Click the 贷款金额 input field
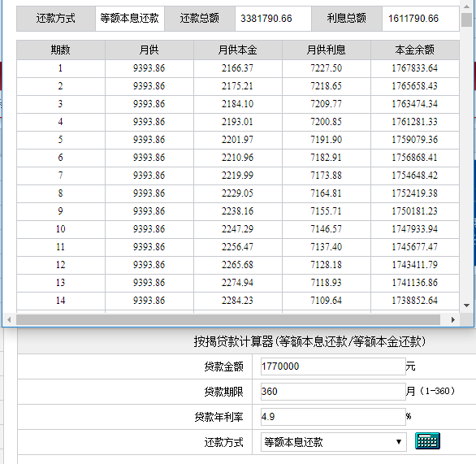The height and width of the screenshot is (464, 476). click(x=333, y=366)
